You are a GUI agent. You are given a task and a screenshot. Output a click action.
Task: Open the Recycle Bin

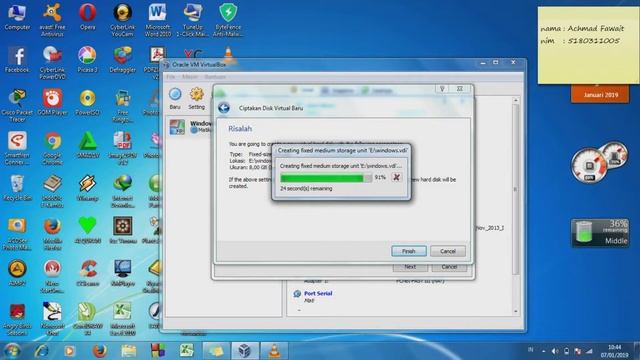pyautogui.click(x=17, y=188)
